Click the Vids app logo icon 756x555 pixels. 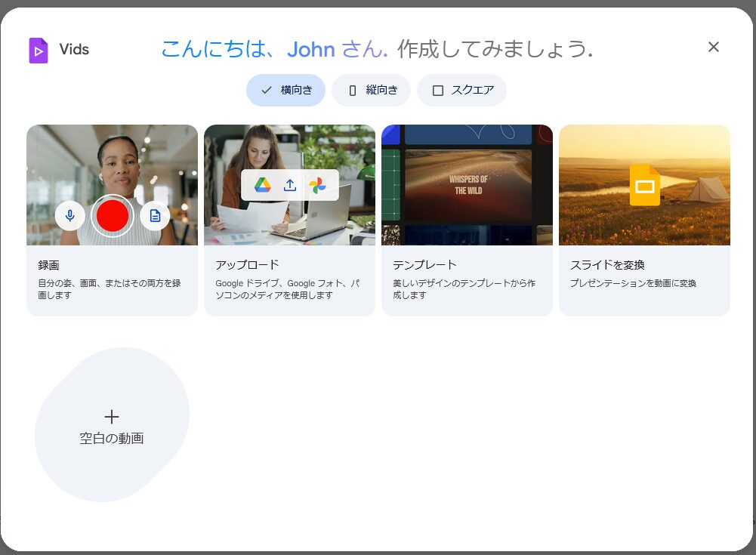click(x=37, y=50)
